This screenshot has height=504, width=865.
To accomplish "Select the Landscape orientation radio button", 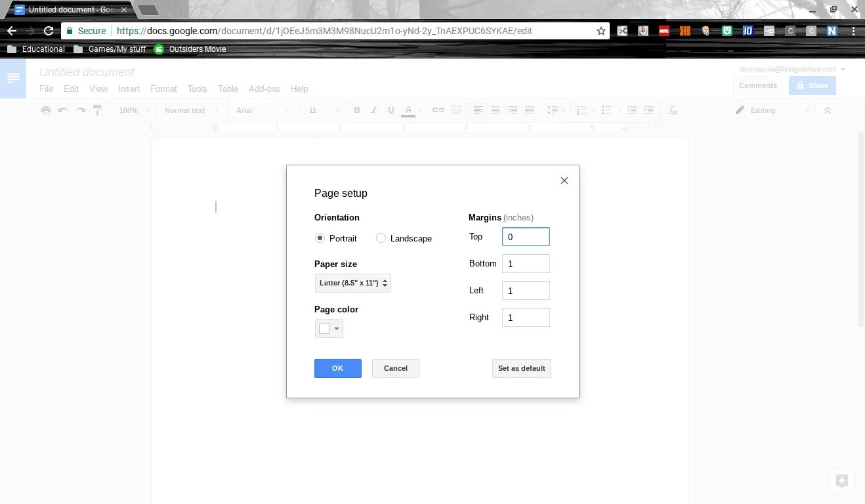I will click(381, 238).
